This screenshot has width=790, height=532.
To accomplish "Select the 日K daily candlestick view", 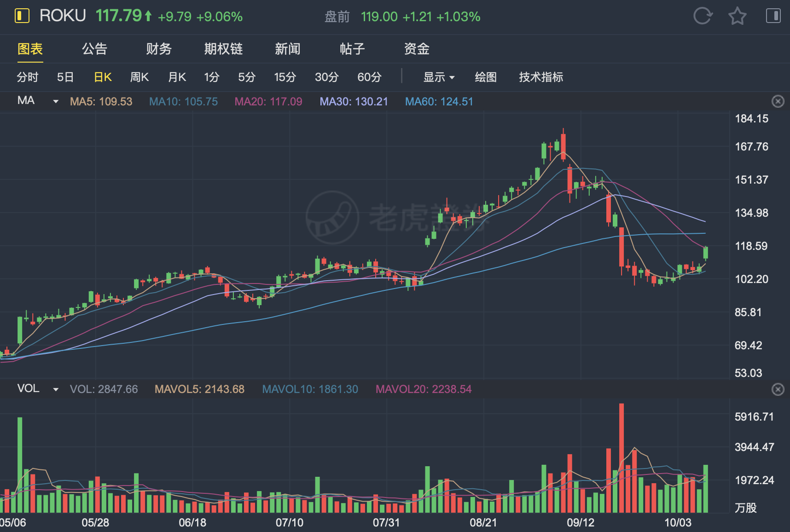I will (x=103, y=77).
